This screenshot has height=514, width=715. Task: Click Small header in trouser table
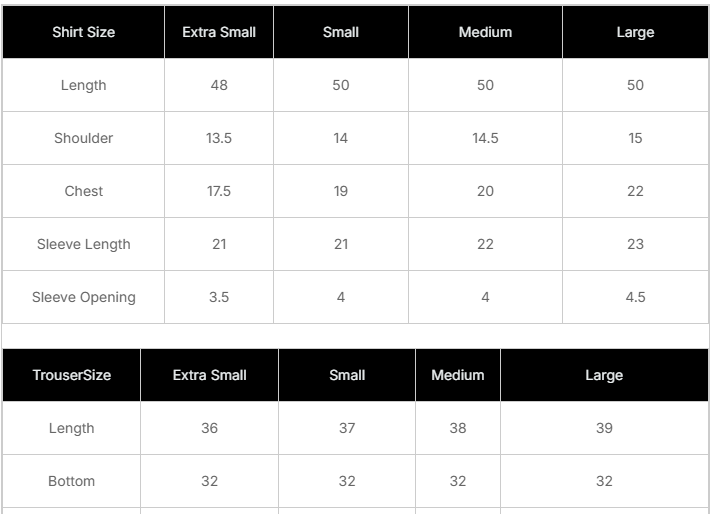click(x=347, y=375)
